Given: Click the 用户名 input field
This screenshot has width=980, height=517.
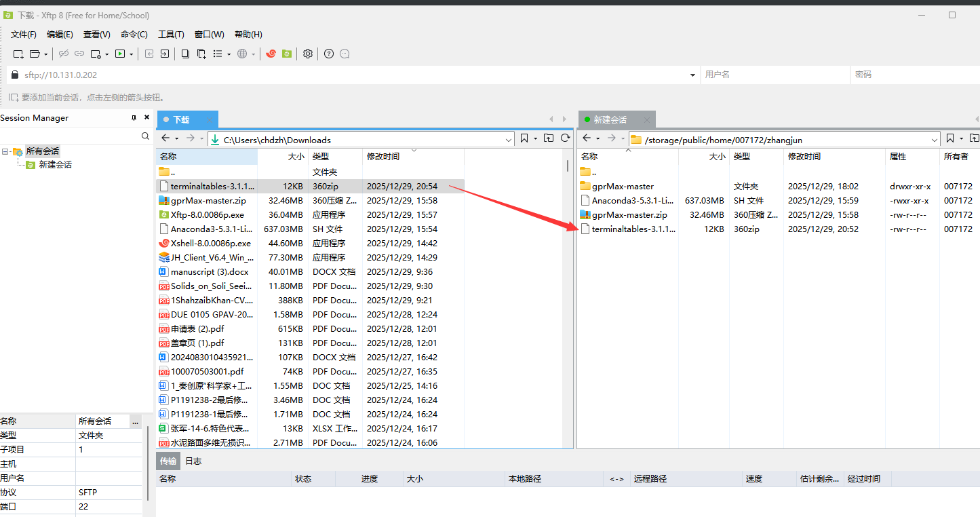Looking at the screenshot, I should [x=775, y=75].
